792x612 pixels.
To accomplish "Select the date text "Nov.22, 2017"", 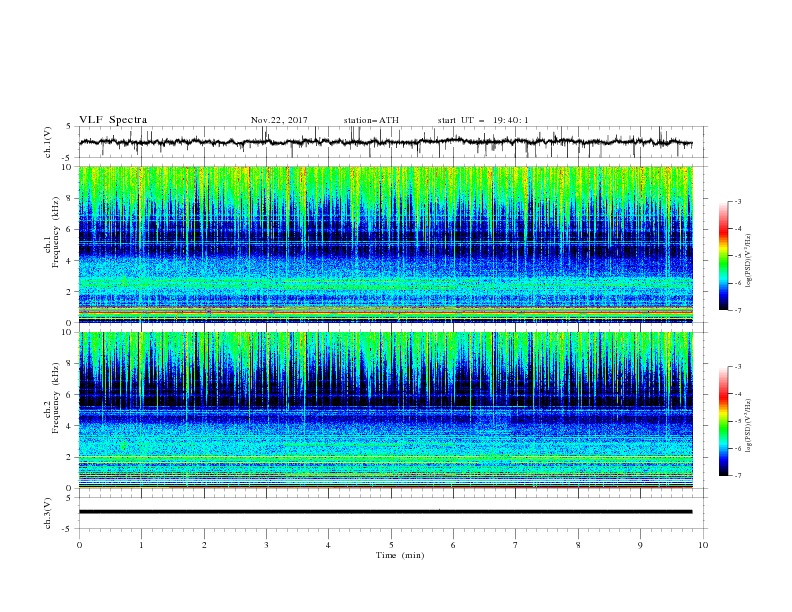I will pos(279,120).
